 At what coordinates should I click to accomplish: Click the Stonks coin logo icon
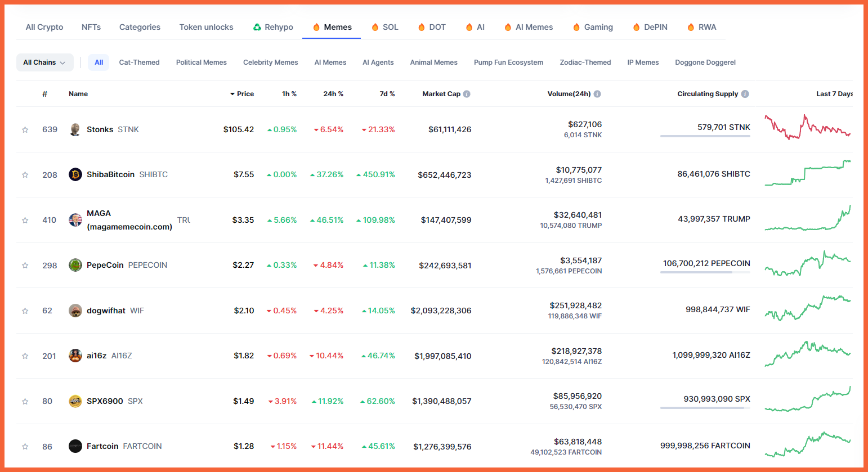75,129
